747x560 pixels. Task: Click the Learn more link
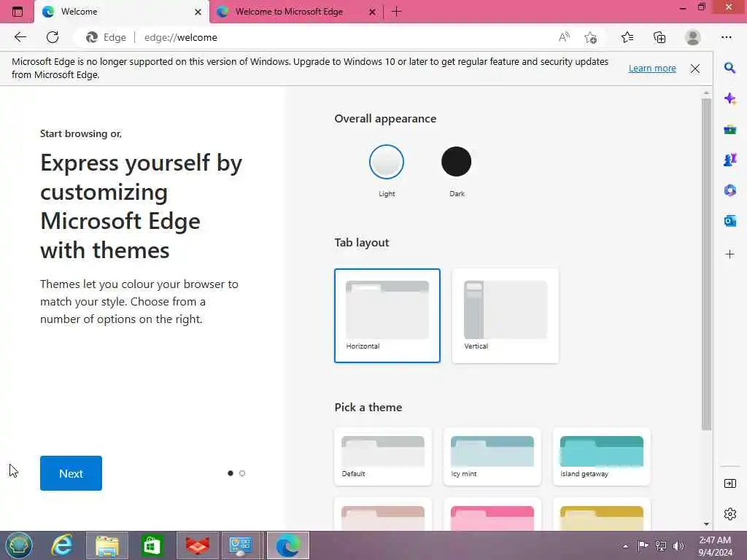pyautogui.click(x=652, y=68)
